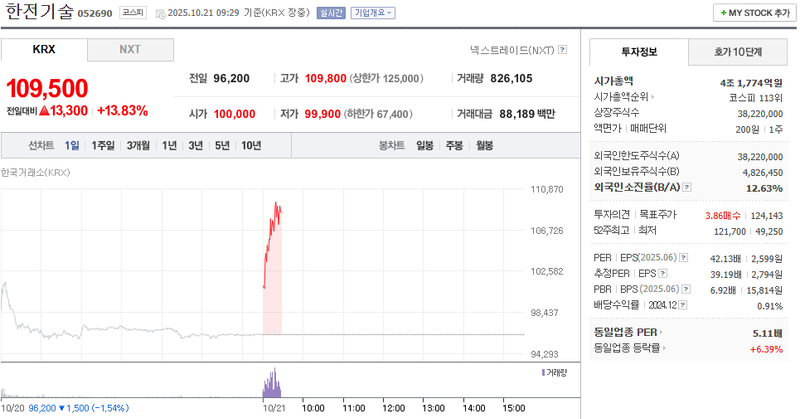Open help icon for 추정PER EPS
This screenshot has width=800, height=419.
[x=664, y=273]
